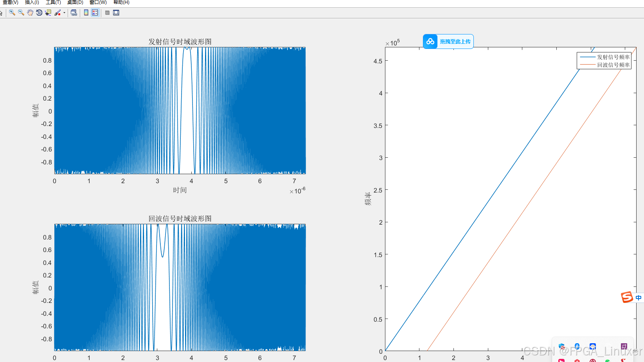Viewport: 644px width, 362px height.
Task: Click the Link Plot toolbar icon
Action: [74, 13]
